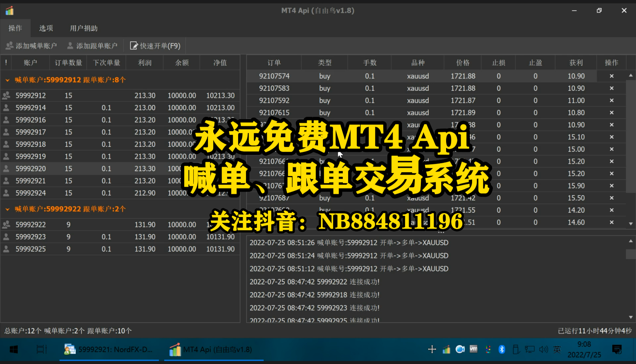Screen dimensions: 636x364
Task: Click order number 92107592 cell
Action: point(274,101)
